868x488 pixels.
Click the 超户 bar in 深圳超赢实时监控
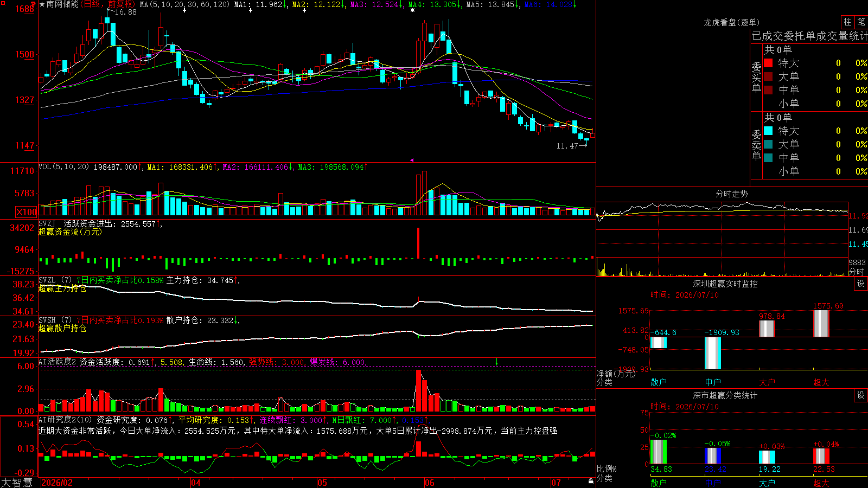click(x=821, y=323)
